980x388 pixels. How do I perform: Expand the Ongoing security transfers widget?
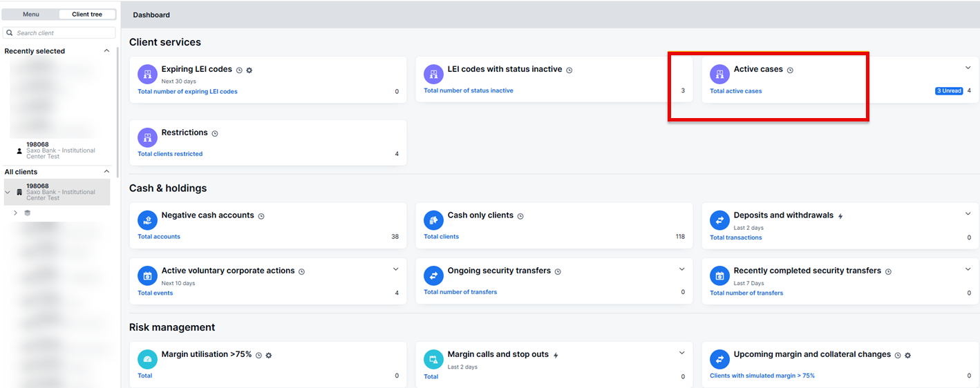pos(682,269)
